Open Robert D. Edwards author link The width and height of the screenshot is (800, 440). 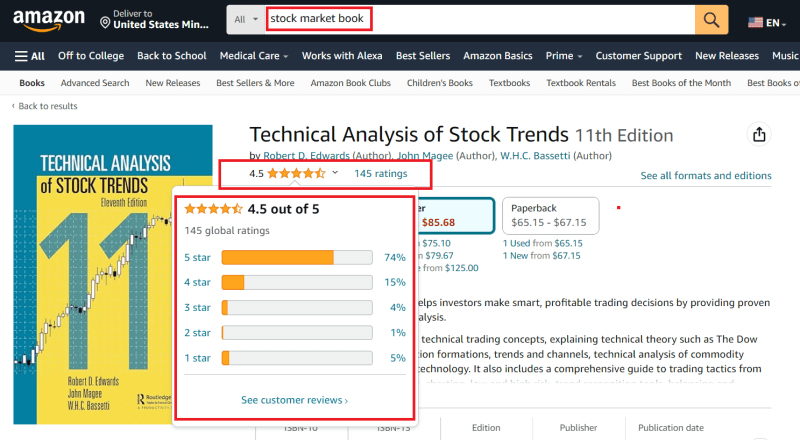(306, 155)
